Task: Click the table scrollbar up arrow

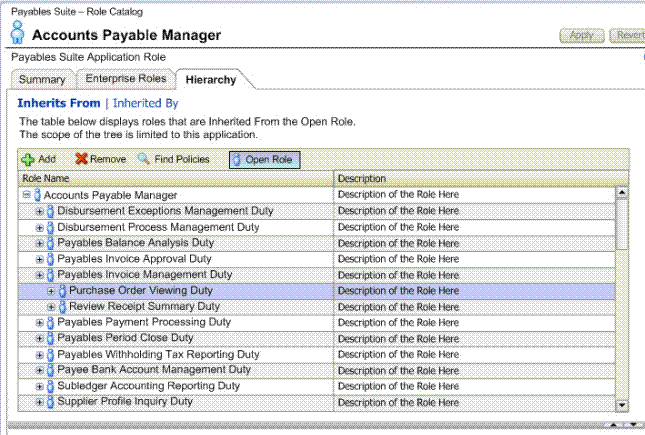Action: [x=622, y=193]
